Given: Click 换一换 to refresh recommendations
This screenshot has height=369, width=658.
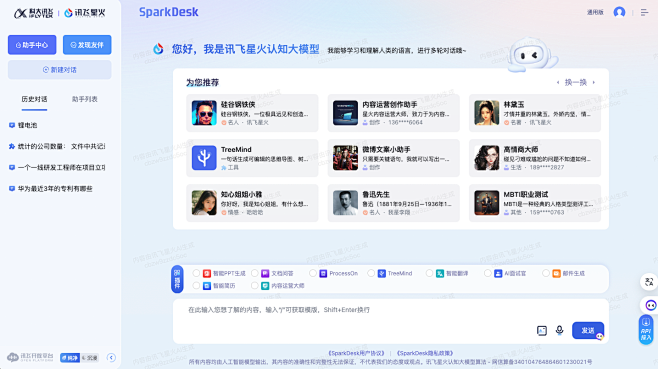Looking at the screenshot, I should (576, 82).
